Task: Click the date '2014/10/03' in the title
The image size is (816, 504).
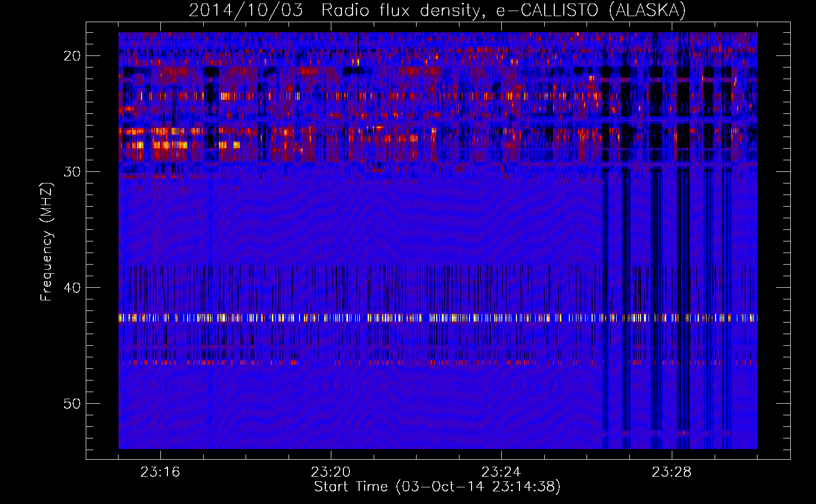Action: (246, 11)
